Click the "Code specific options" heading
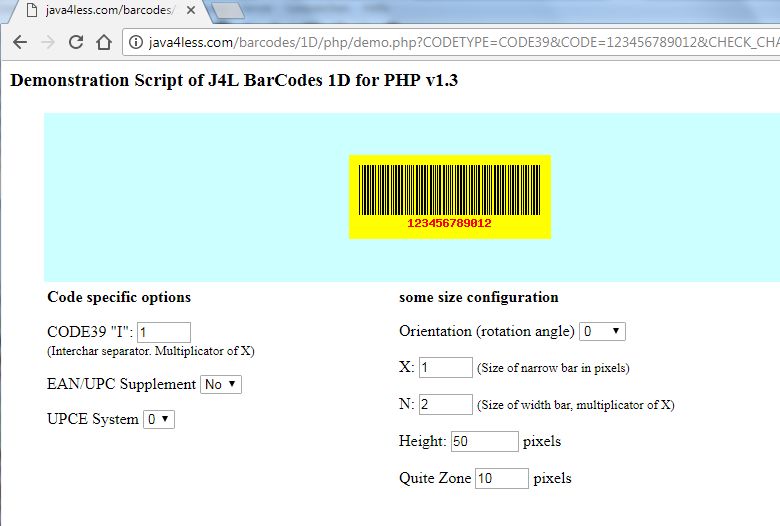Viewport: 780px width, 526px height. [x=119, y=297]
